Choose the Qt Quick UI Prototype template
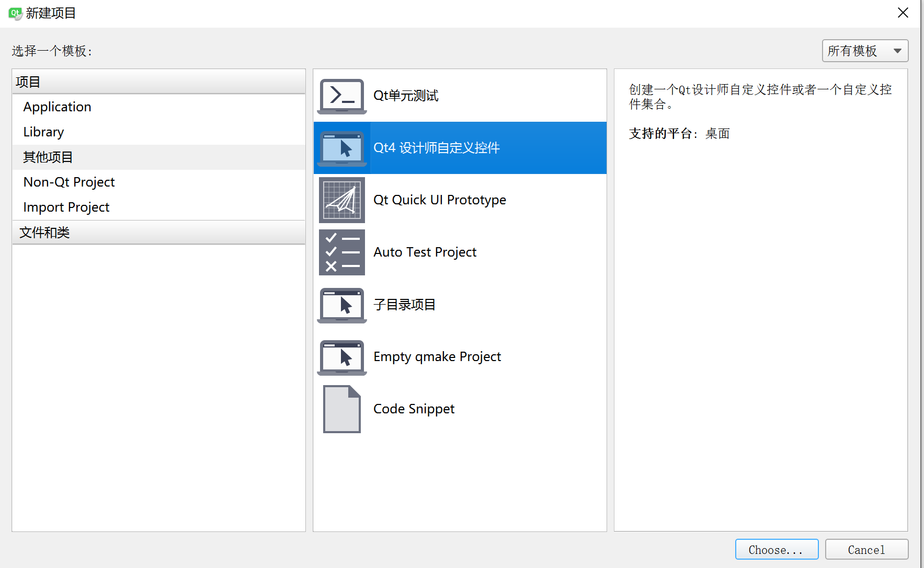Image resolution: width=924 pixels, height=568 pixels. tap(440, 200)
